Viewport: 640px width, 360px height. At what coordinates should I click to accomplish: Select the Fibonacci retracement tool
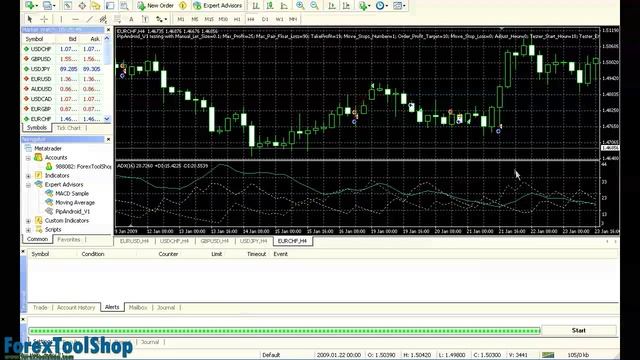click(118, 19)
